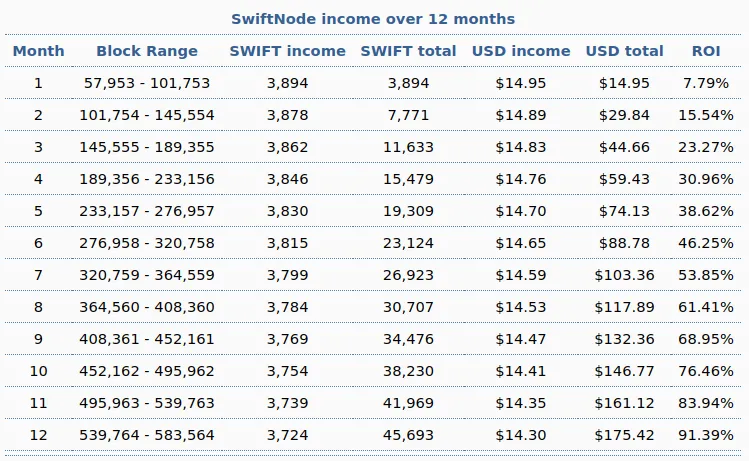Click USD income value '$14.70'
The height and width of the screenshot is (461, 749).
click(521, 211)
